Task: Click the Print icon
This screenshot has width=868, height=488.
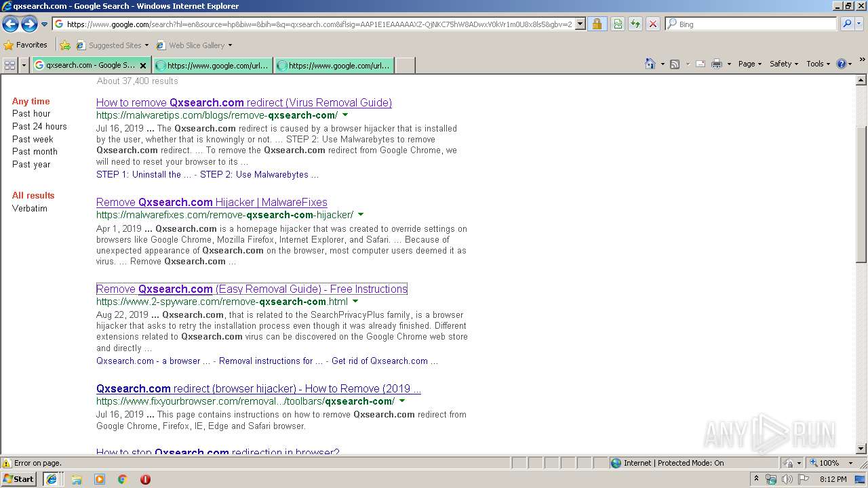Action: (716, 64)
